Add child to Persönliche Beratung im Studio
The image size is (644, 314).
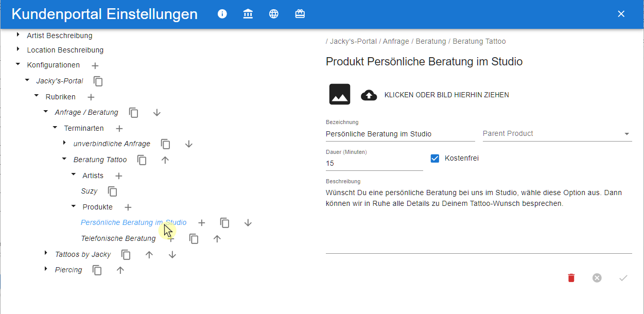[202, 223]
